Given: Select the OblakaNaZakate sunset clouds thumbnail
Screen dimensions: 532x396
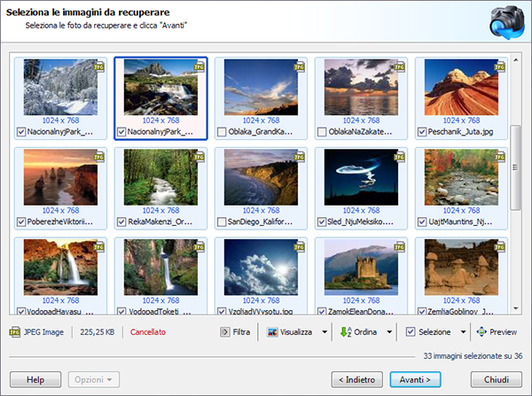Looking at the screenshot, I should click(361, 87).
